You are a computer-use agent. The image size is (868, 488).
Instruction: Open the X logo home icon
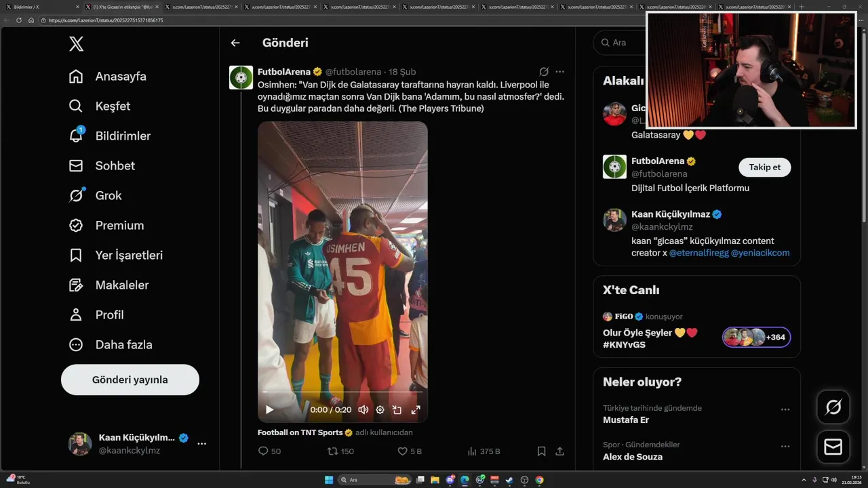[x=77, y=44]
